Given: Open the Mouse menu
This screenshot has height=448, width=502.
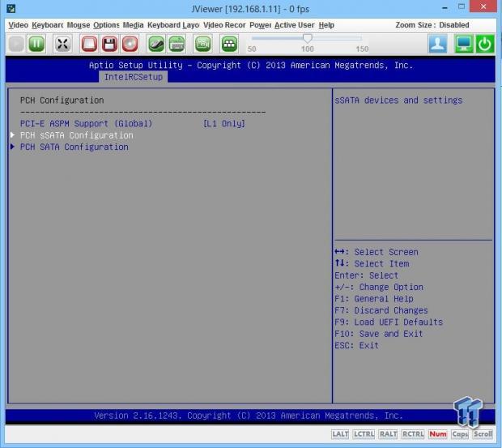Looking at the screenshot, I should (78, 25).
